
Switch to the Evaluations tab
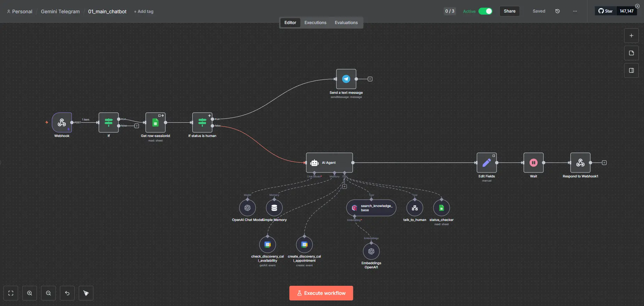[x=346, y=23]
